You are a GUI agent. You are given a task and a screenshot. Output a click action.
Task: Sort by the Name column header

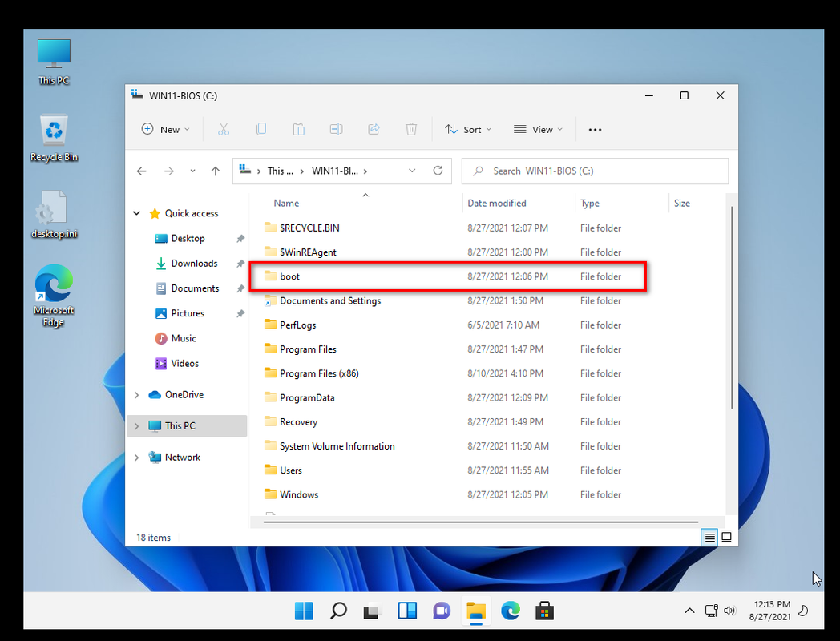coord(286,203)
